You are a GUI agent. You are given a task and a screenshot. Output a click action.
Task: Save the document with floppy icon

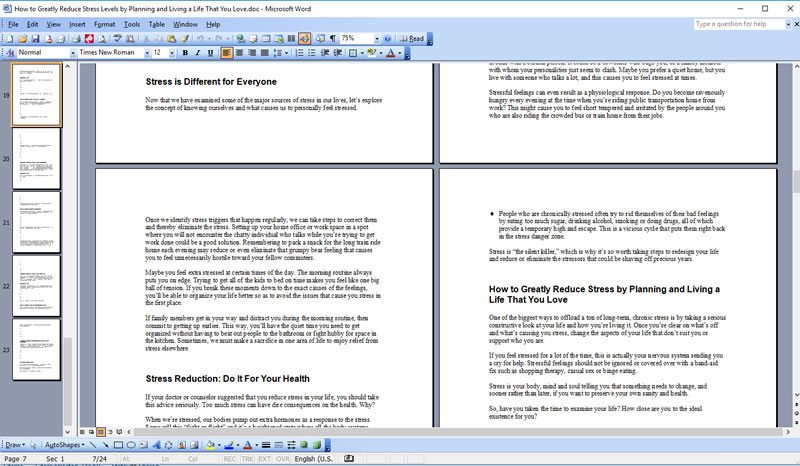tap(35, 39)
